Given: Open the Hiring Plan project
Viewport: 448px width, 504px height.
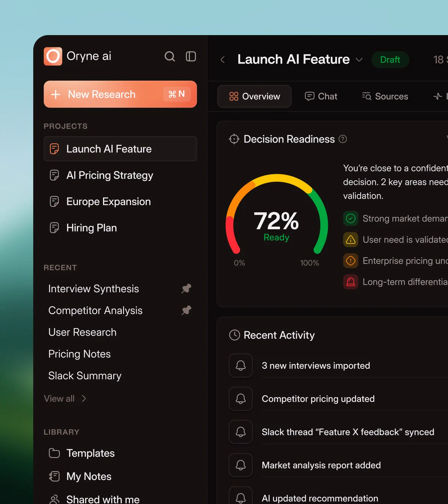Looking at the screenshot, I should [x=120, y=228].
